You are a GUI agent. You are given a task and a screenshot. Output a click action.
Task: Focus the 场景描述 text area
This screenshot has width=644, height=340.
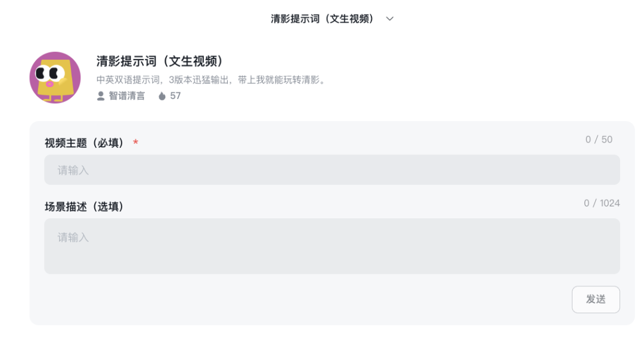(332, 246)
